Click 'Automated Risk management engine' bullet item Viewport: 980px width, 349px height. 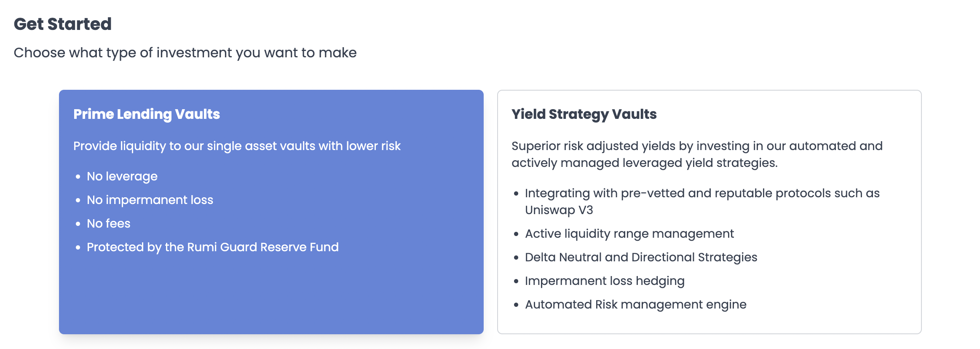coord(636,304)
